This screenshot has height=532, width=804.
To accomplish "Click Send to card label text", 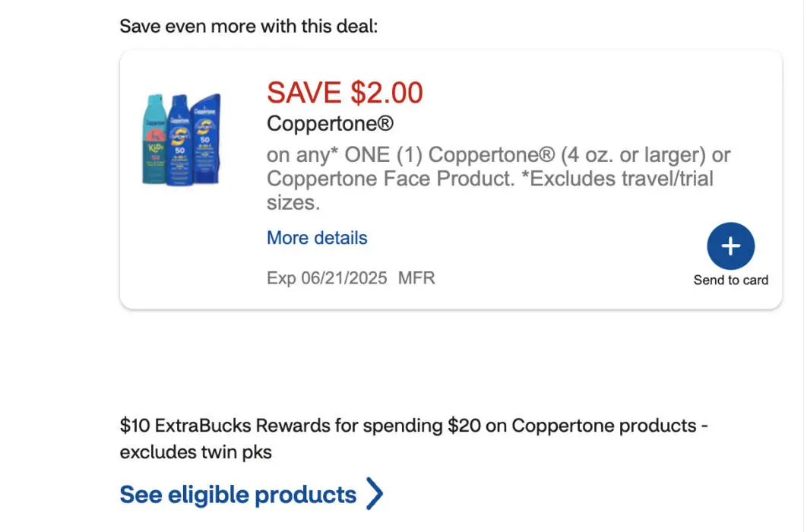I will pos(730,280).
